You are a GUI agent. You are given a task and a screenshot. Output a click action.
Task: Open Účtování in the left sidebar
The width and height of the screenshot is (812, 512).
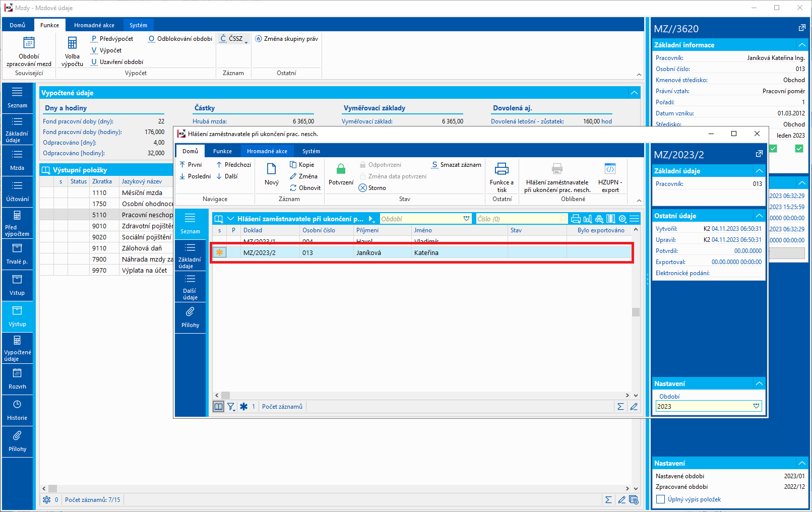point(17,191)
